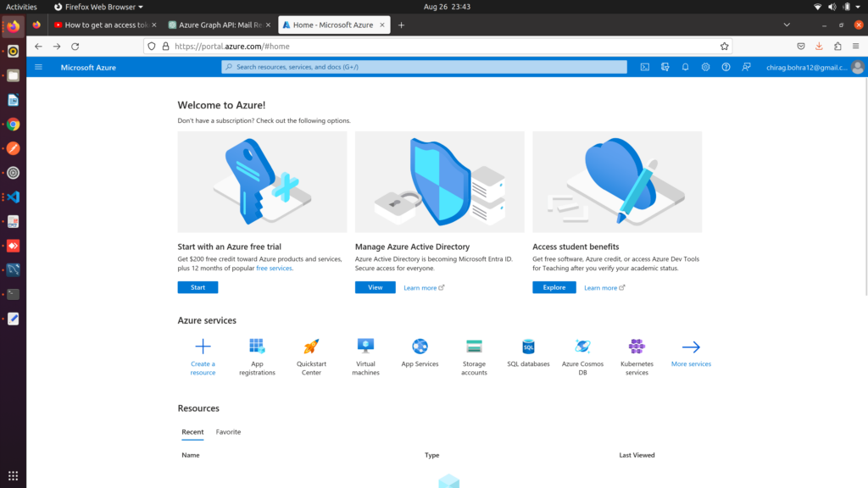Viewport: 868px width, 488px height.
Task: Save page to Pocket icon
Action: [x=801, y=47]
